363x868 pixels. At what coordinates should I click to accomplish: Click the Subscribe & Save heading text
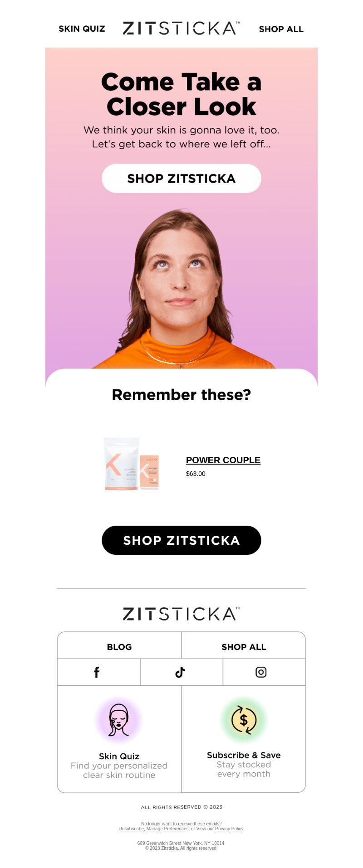click(x=244, y=755)
